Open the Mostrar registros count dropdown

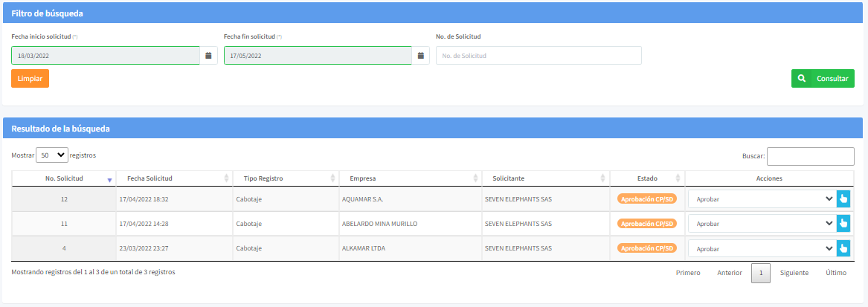(52, 155)
